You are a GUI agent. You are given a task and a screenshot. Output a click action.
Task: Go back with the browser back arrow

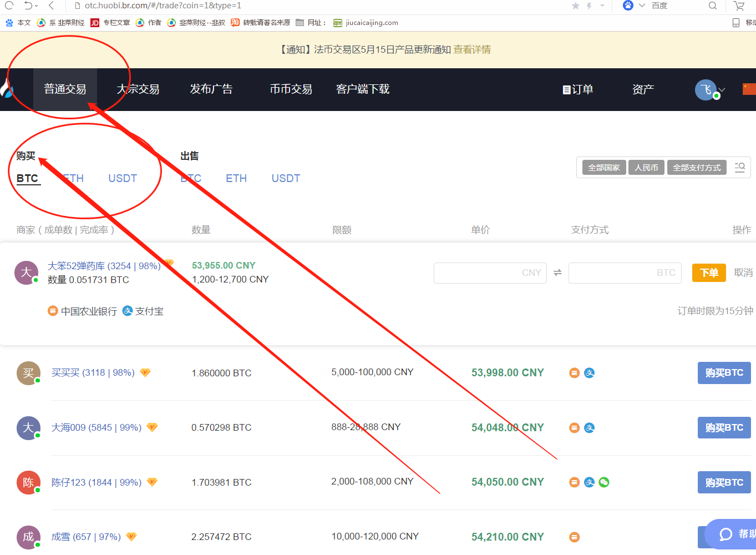pos(51,6)
